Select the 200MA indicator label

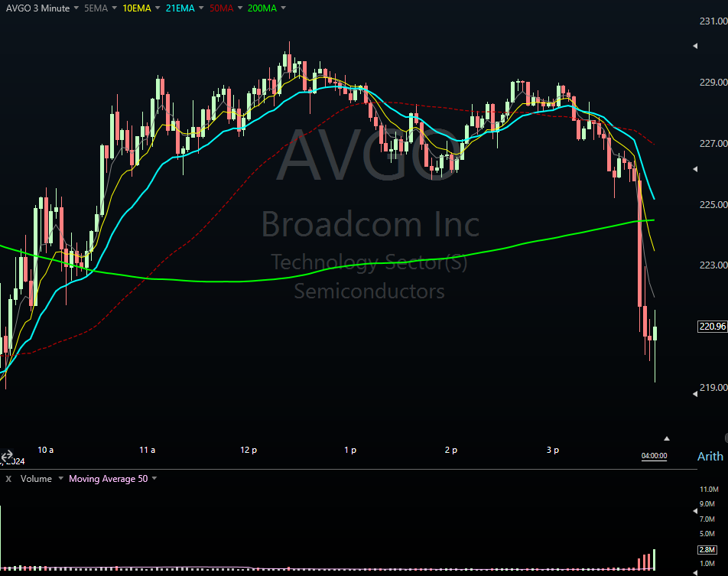[x=262, y=8]
